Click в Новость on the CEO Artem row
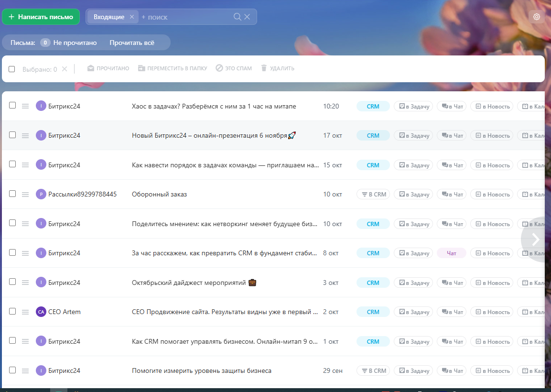This screenshot has height=392, width=551. coord(492,312)
